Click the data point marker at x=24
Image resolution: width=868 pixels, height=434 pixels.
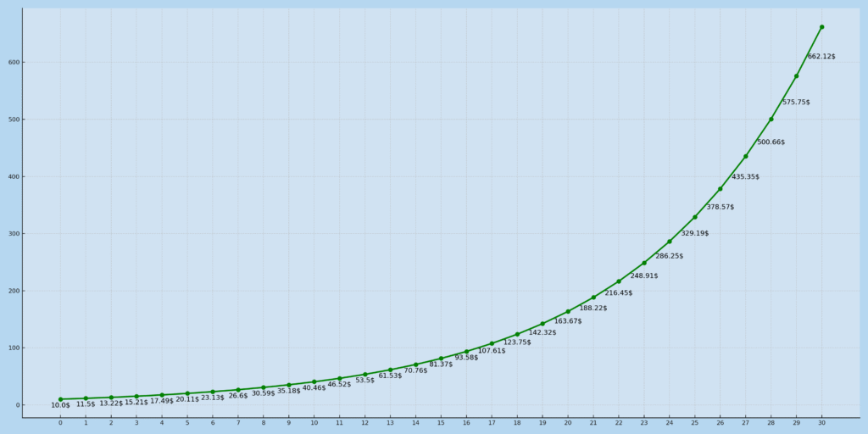click(x=670, y=242)
